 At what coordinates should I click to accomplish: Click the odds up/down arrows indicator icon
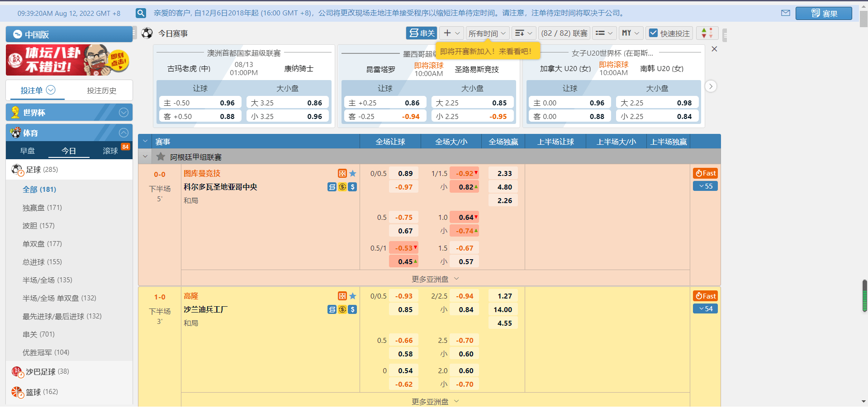pyautogui.click(x=707, y=33)
